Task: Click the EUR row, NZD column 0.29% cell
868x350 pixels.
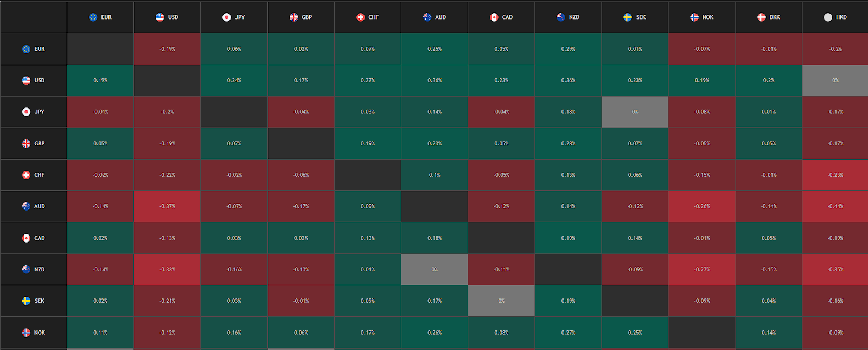Action: [x=568, y=49]
